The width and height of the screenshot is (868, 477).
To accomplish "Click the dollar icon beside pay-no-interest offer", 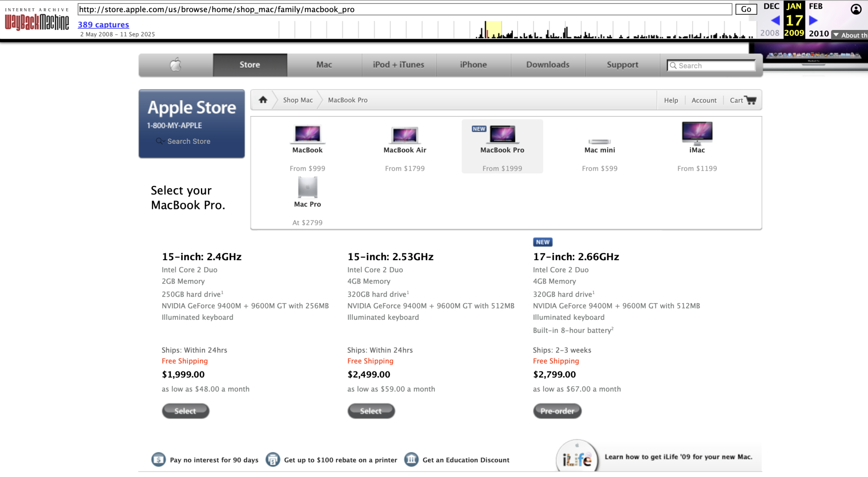I will click(x=158, y=460).
